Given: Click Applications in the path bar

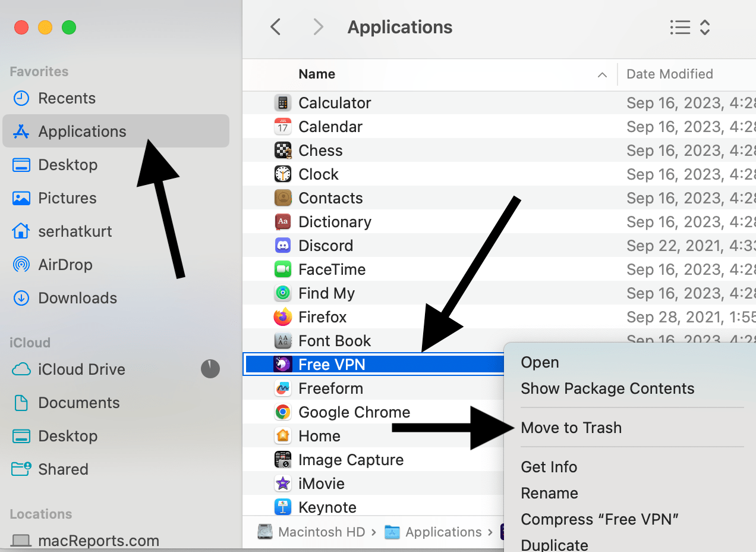Looking at the screenshot, I should [x=433, y=532].
